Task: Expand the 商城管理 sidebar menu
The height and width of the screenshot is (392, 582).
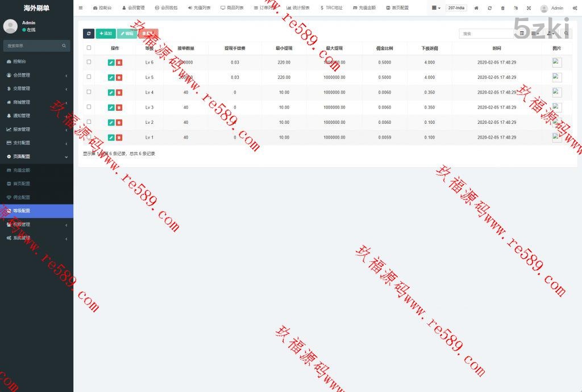Action: (36, 102)
